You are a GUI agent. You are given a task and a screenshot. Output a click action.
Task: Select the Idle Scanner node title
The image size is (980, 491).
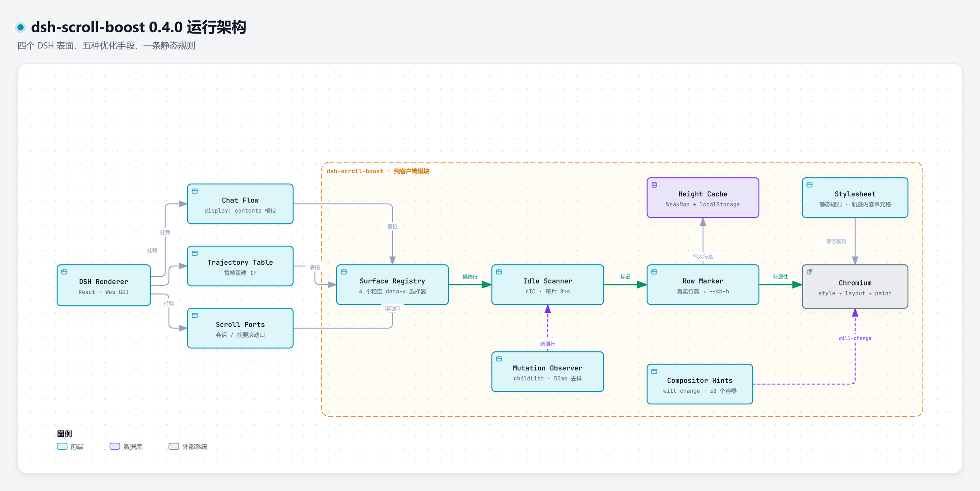(x=547, y=281)
